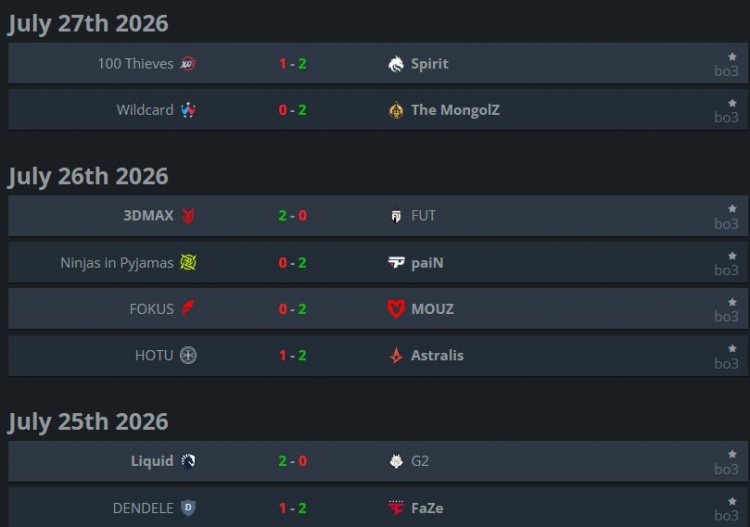Toggle star on HOTU vs Astralis match
Screen dimensions: 750x527
pyautogui.click(x=732, y=349)
